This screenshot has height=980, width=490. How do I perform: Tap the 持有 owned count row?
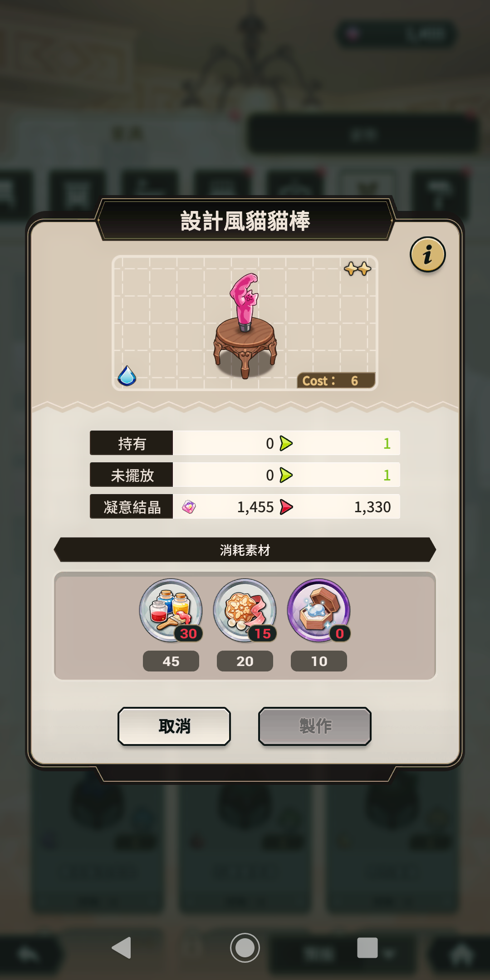pos(245,443)
